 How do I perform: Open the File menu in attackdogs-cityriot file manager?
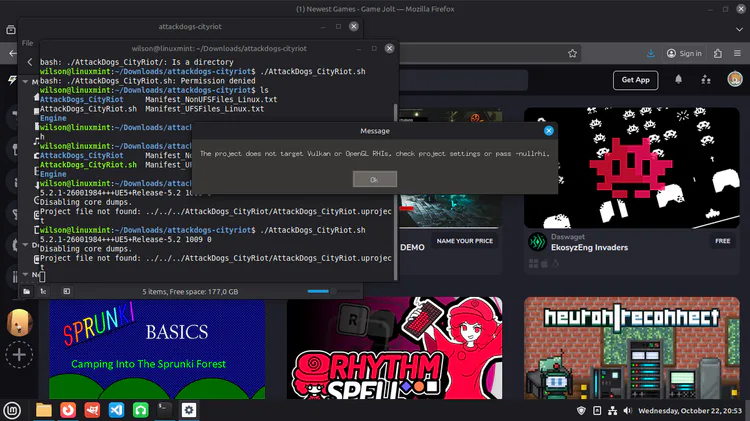pyautogui.click(x=27, y=43)
